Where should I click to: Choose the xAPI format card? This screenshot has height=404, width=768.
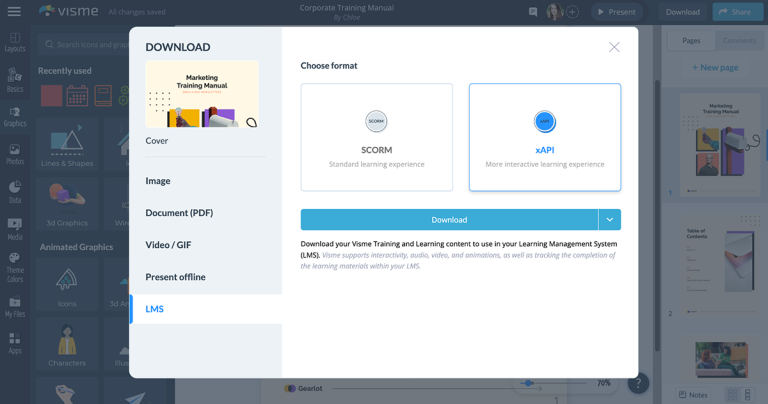pyautogui.click(x=544, y=137)
